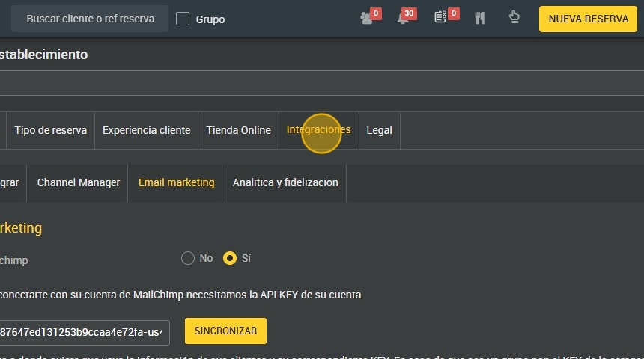Click the MailChimp API KEY input field
644x359 pixels.
[x=83, y=332]
